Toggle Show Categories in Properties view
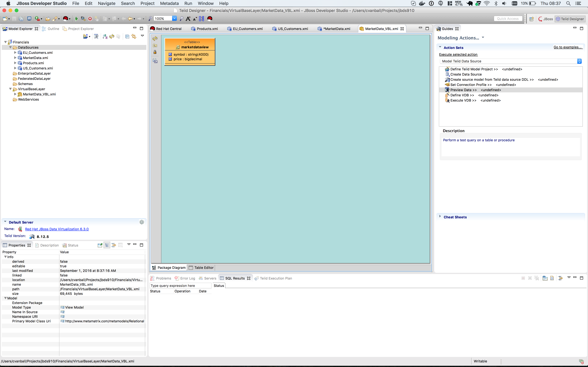Screen dimensions: 588x367 click(x=107, y=245)
